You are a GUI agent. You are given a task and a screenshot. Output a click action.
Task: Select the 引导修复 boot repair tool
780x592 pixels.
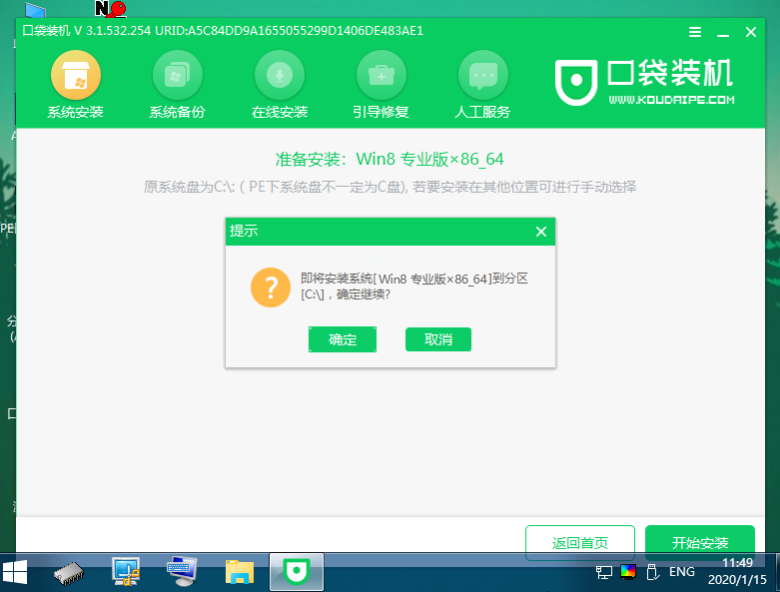point(381,86)
